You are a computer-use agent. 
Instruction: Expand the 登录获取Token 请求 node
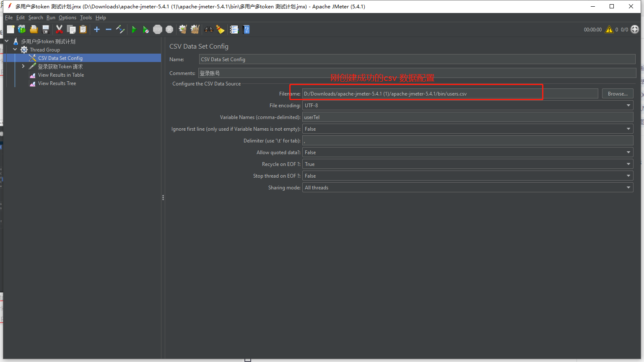(x=23, y=66)
